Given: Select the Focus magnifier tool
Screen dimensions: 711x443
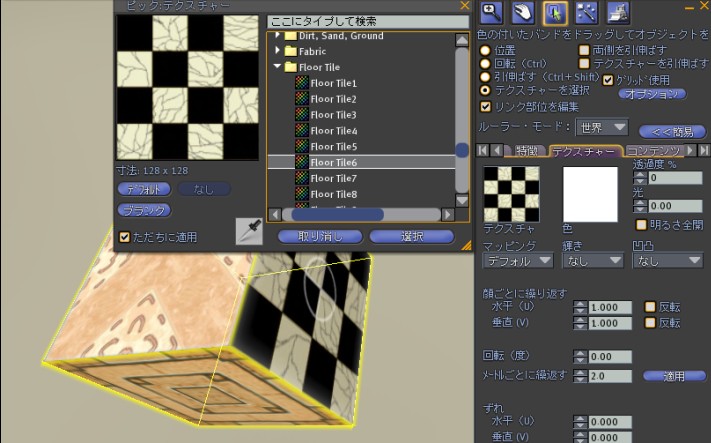Looking at the screenshot, I should 492,13.
